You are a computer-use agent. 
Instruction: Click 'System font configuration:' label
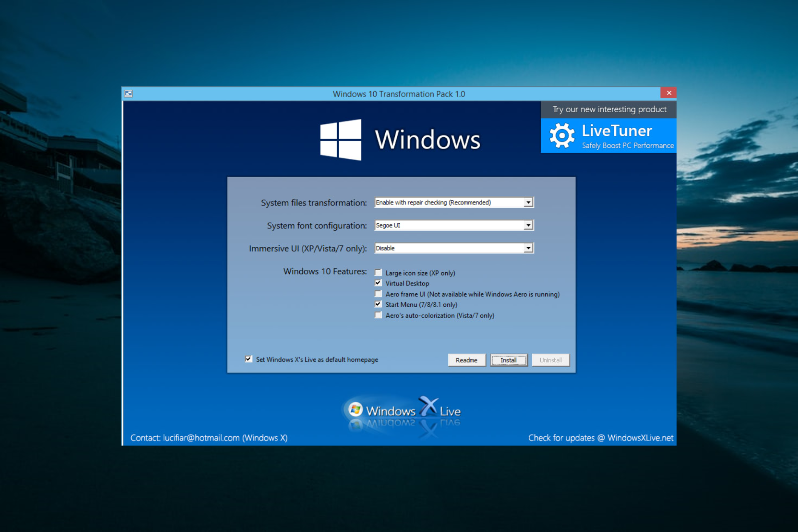(317, 226)
